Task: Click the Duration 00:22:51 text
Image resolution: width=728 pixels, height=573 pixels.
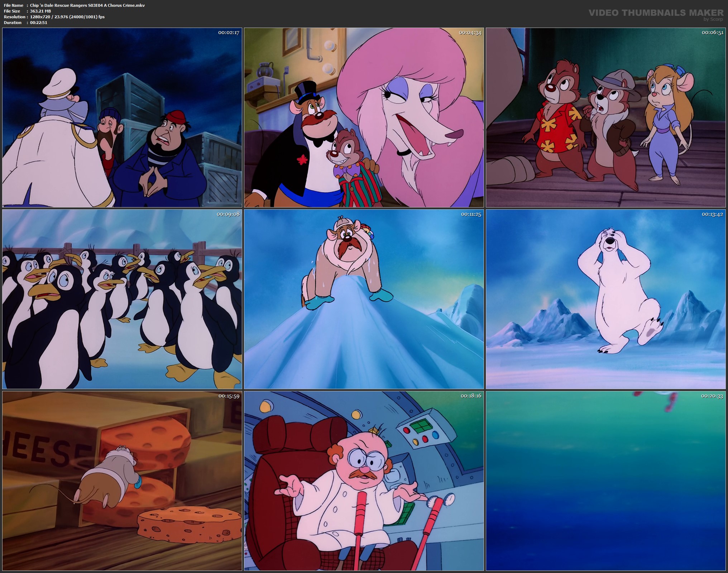Action: [38, 23]
